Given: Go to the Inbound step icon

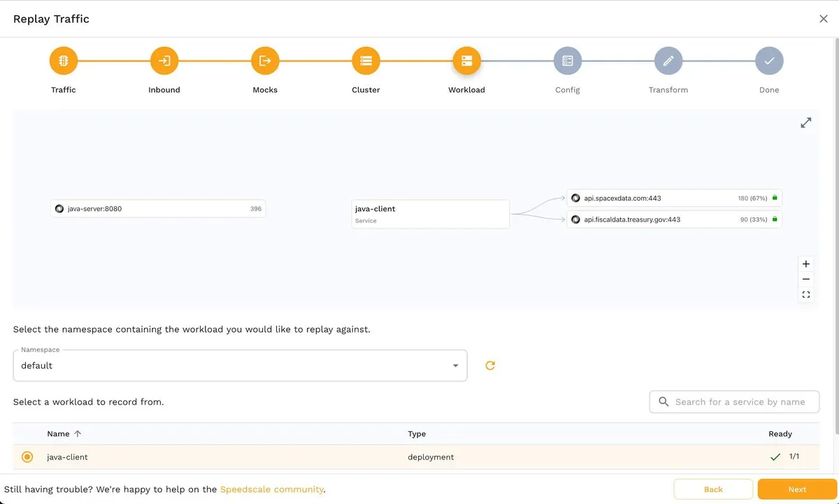Looking at the screenshot, I should [164, 61].
